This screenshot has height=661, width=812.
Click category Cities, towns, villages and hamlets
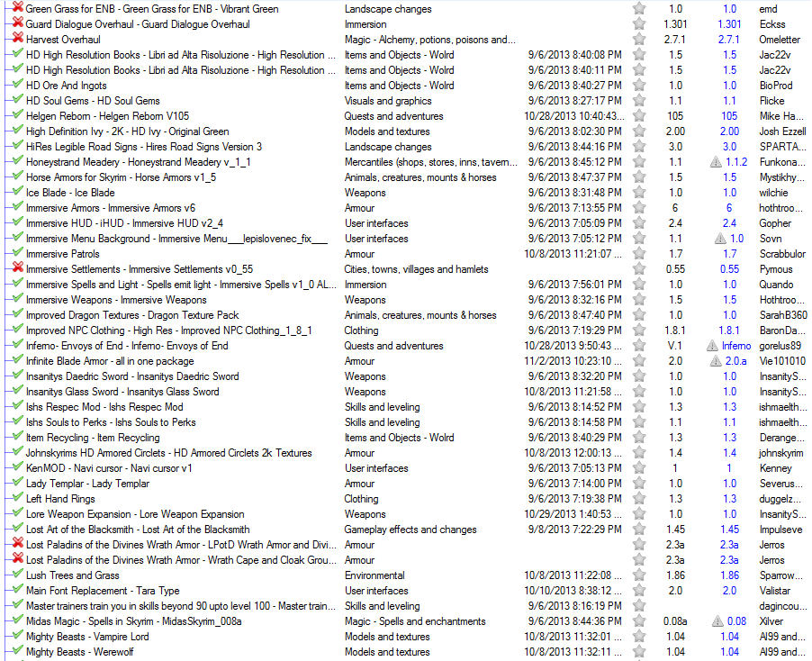point(417,269)
